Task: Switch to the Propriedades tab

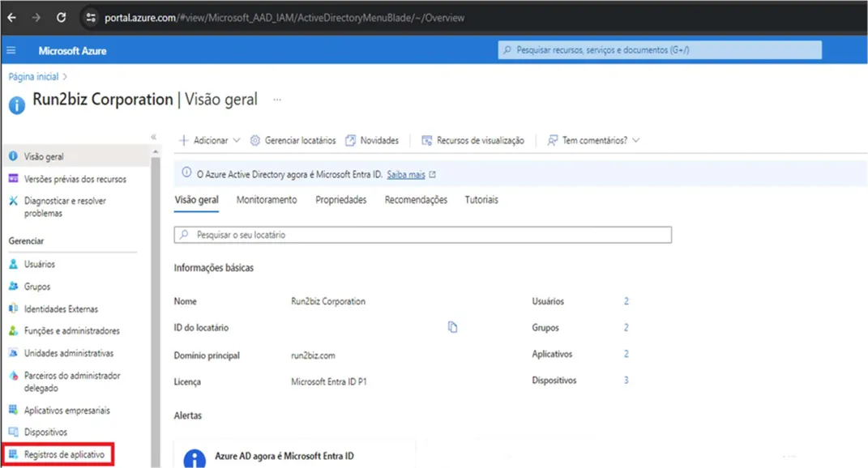Action: 341,200
